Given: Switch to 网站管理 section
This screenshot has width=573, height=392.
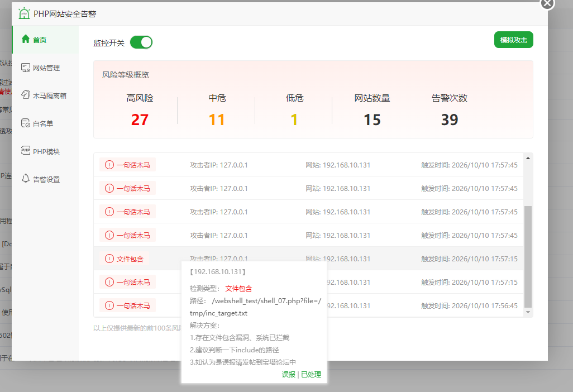Looking at the screenshot, I should 45,68.
